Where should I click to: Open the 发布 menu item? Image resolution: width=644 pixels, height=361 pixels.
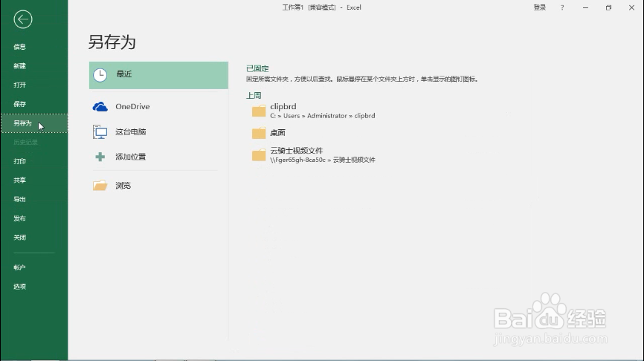click(20, 218)
